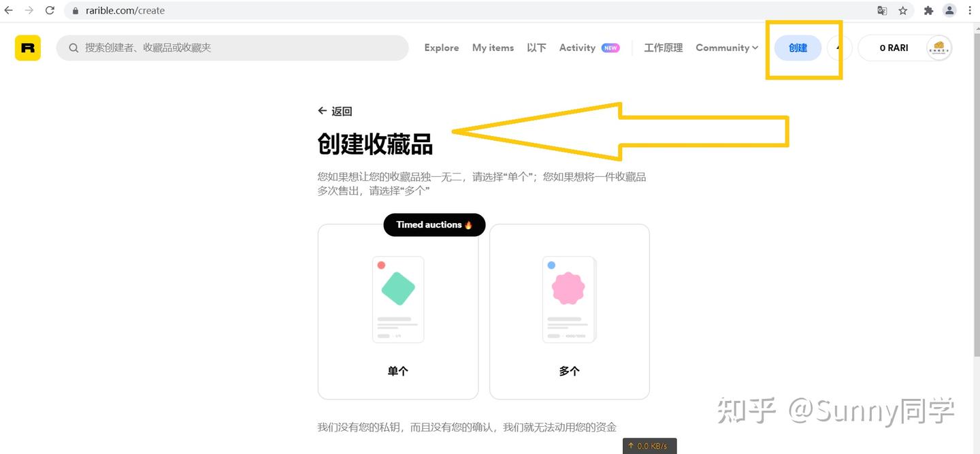Screen dimensions: 980x454
Task: Expand the Community dropdown menu
Action: click(x=726, y=48)
